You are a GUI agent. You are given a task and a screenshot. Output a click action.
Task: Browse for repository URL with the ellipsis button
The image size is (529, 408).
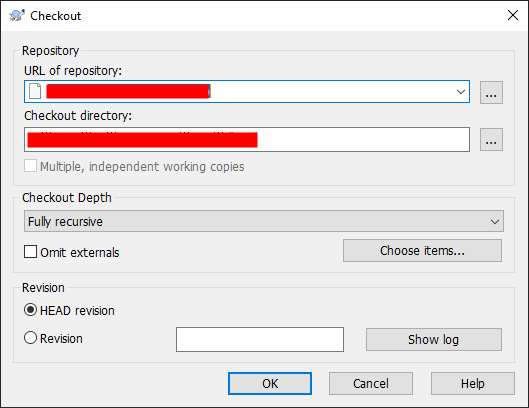pos(491,92)
